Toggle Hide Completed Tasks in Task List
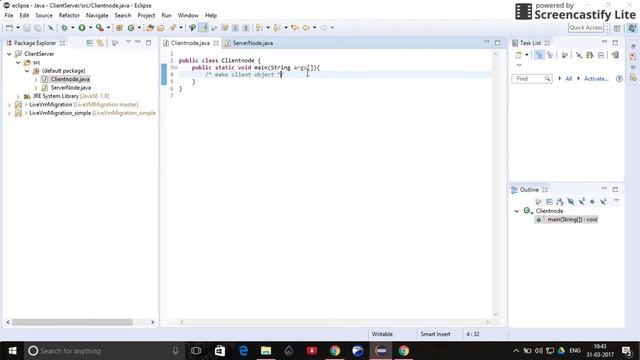 (x=579, y=55)
